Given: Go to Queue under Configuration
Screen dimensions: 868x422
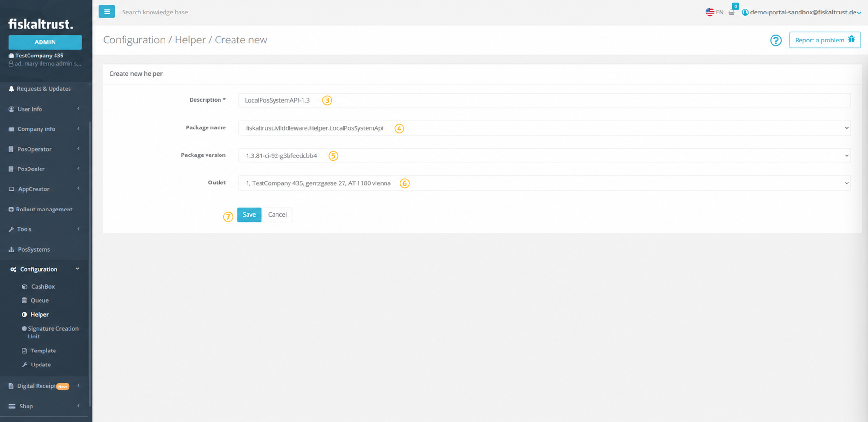Looking at the screenshot, I should coord(40,300).
